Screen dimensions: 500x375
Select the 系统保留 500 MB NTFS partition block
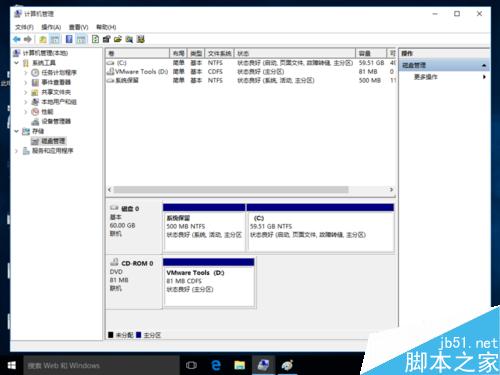click(x=204, y=228)
